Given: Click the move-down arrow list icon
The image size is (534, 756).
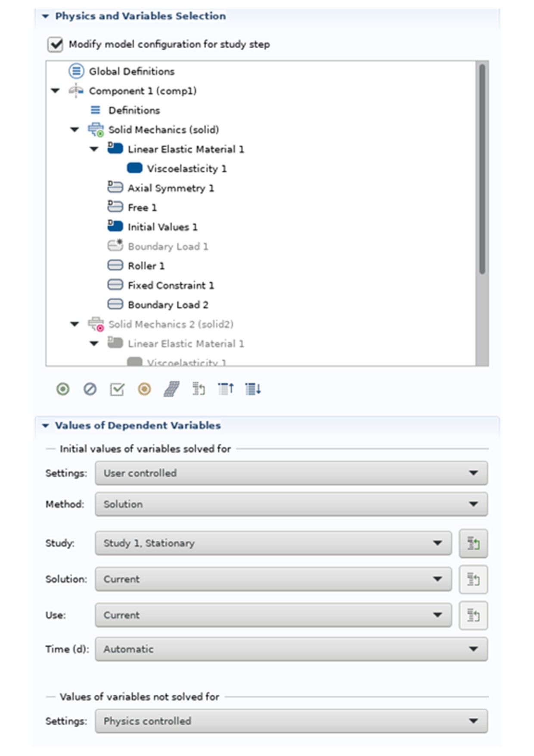Looking at the screenshot, I should (253, 389).
